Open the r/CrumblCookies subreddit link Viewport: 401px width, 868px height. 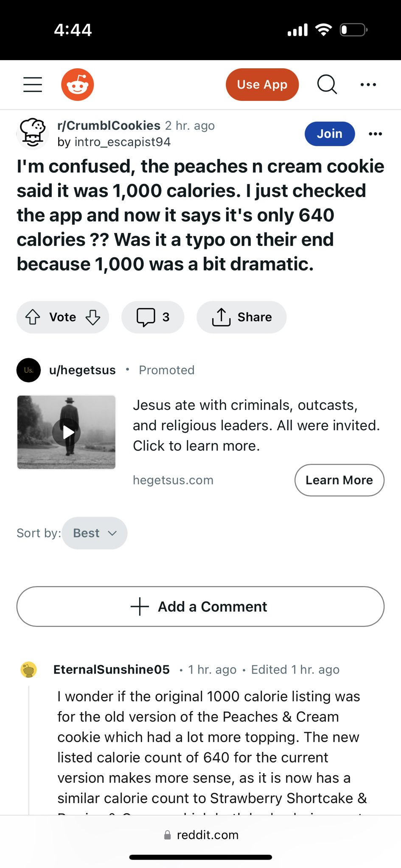[109, 125]
